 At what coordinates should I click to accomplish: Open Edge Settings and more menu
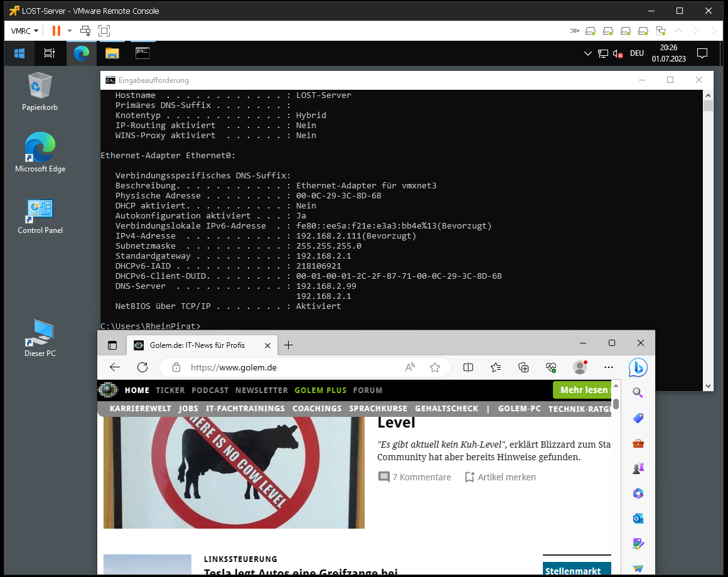coord(609,367)
